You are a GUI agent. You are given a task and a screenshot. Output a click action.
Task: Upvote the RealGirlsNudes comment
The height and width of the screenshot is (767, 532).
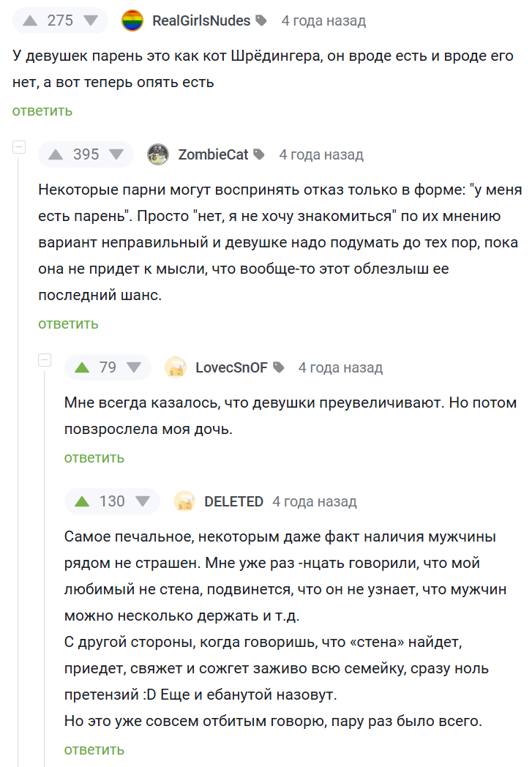click(x=29, y=20)
